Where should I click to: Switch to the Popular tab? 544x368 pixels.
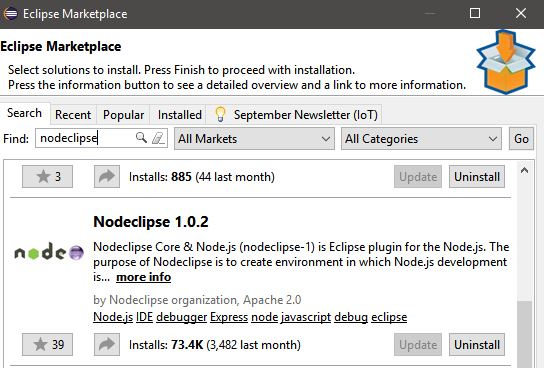point(124,115)
